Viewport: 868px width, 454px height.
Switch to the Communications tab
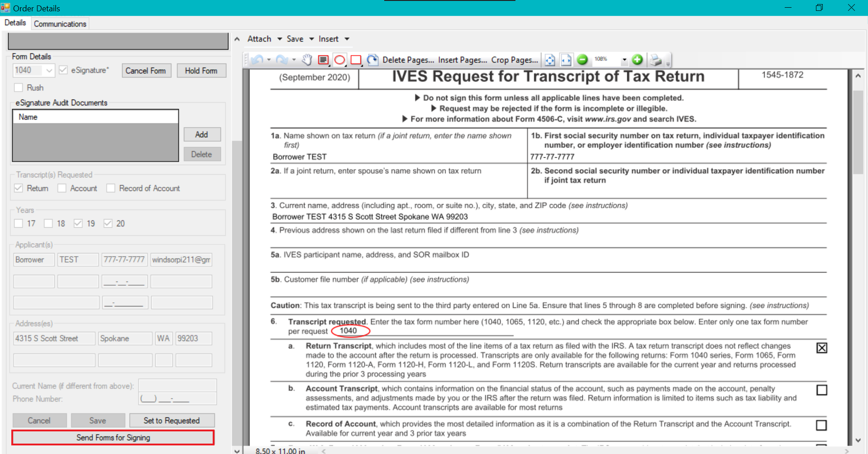[60, 24]
